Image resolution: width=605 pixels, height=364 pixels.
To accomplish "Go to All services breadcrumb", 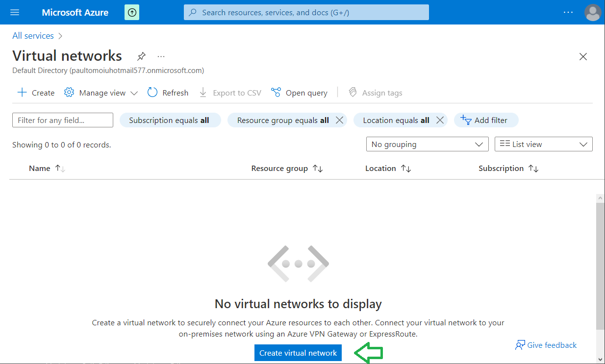I will tap(33, 36).
